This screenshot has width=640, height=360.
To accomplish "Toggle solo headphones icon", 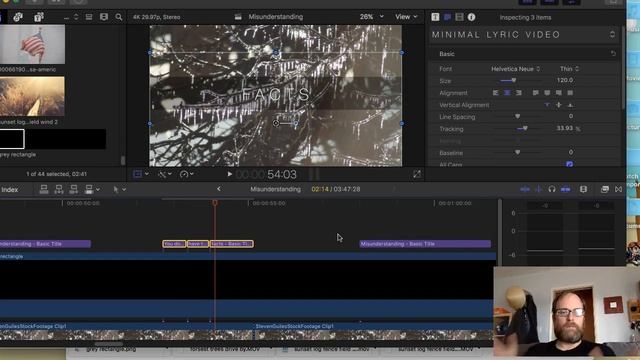I will coord(552,189).
